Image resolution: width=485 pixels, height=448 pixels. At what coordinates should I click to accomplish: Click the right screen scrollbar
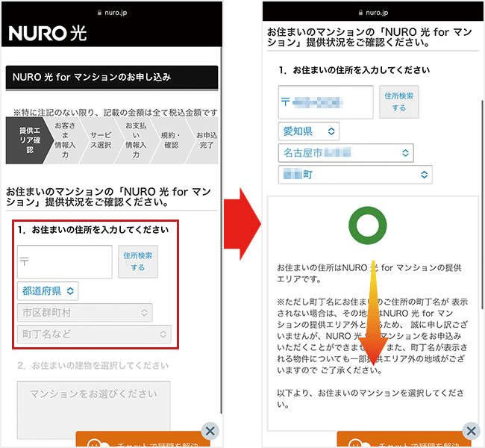pyautogui.click(x=482, y=205)
